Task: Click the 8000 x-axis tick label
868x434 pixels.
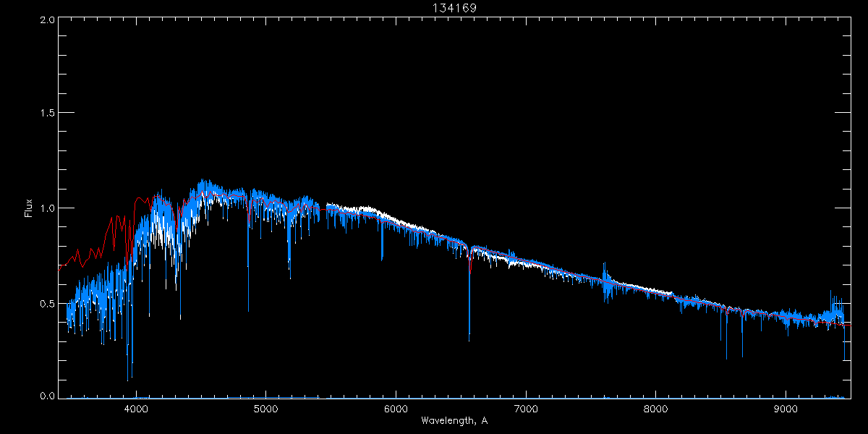Action: pos(656,408)
